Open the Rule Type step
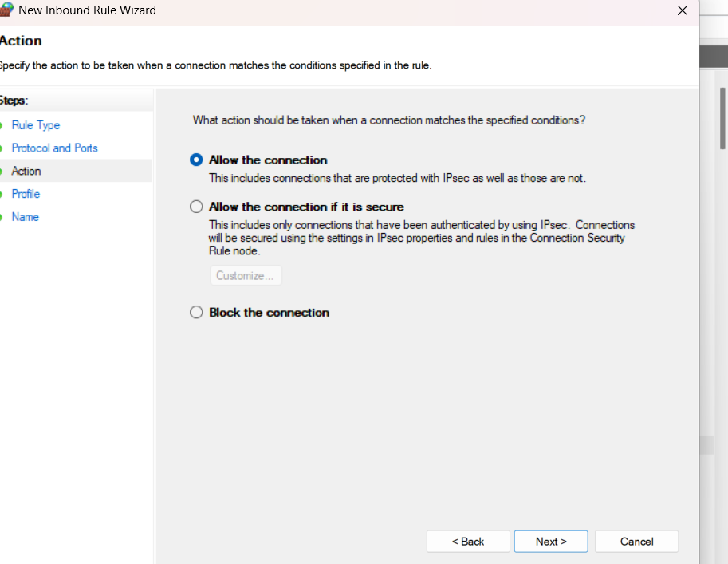 coord(36,125)
